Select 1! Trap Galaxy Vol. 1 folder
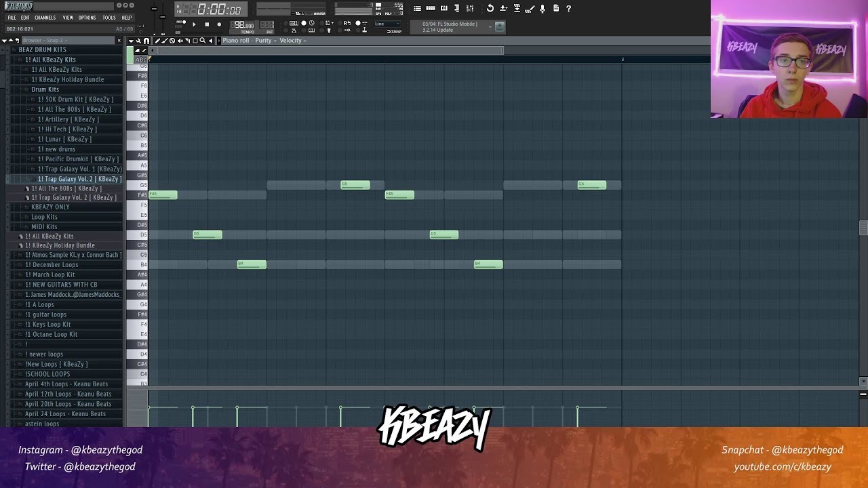The image size is (868, 488). click(x=79, y=169)
